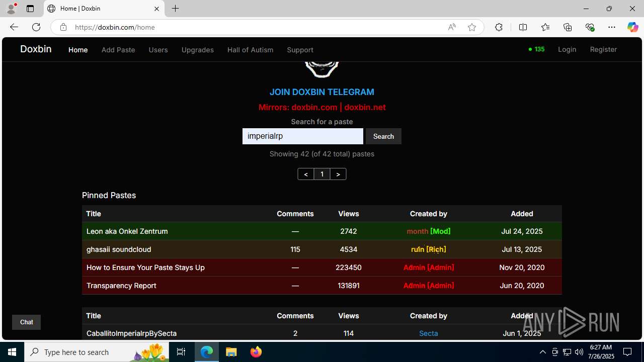The width and height of the screenshot is (644, 362).
Task: Add this page to favorites star
Action: (472, 27)
